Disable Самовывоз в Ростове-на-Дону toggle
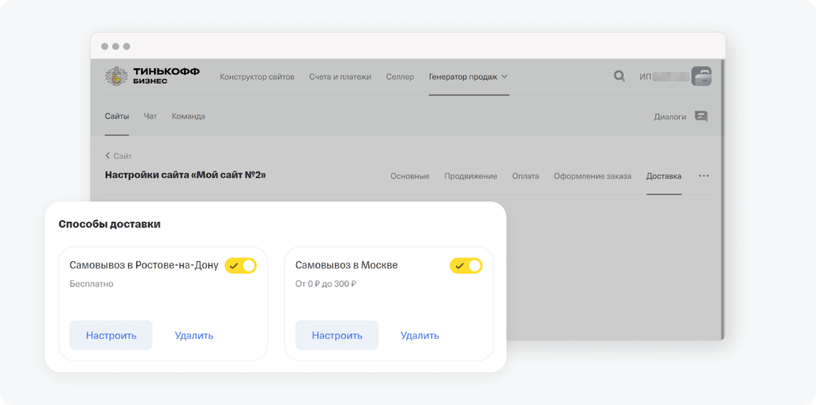Image resolution: width=816 pixels, height=405 pixels. click(x=241, y=265)
